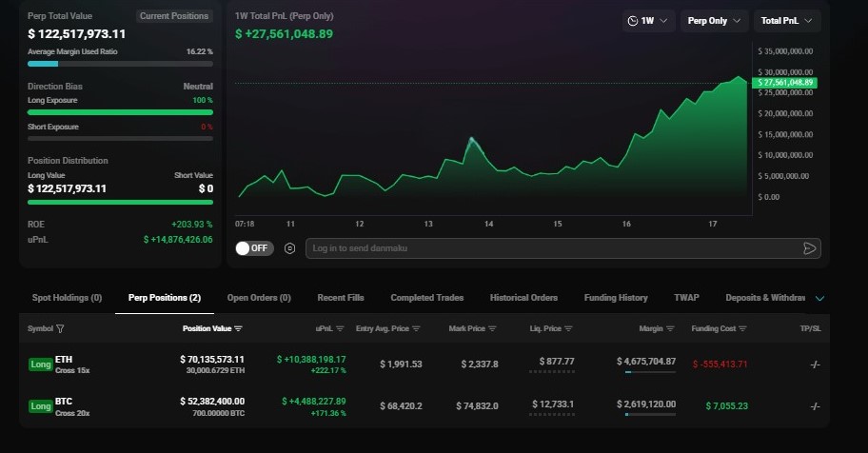Open the Perp Only dropdown
This screenshot has height=453, width=868.
714,21
